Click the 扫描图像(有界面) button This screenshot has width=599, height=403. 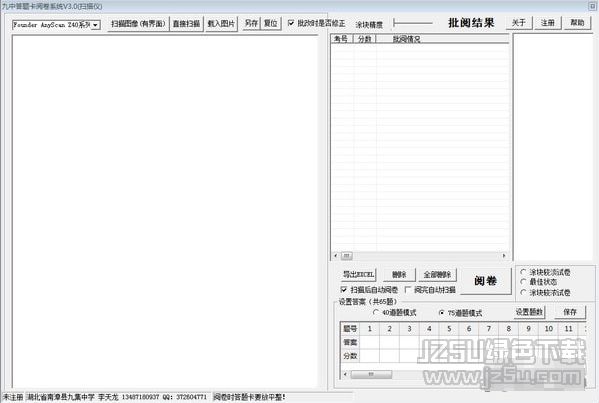tap(138, 24)
